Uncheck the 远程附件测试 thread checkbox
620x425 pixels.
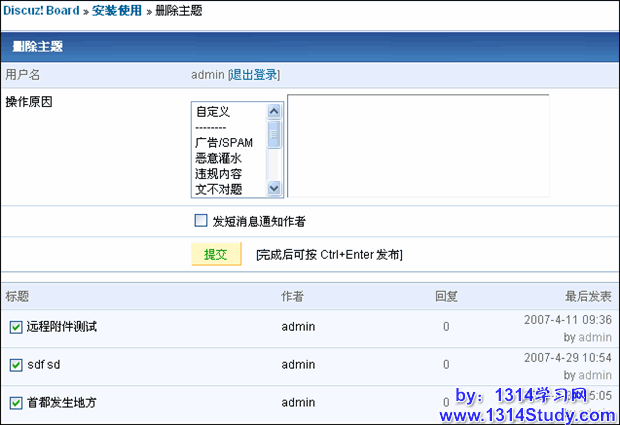15,327
